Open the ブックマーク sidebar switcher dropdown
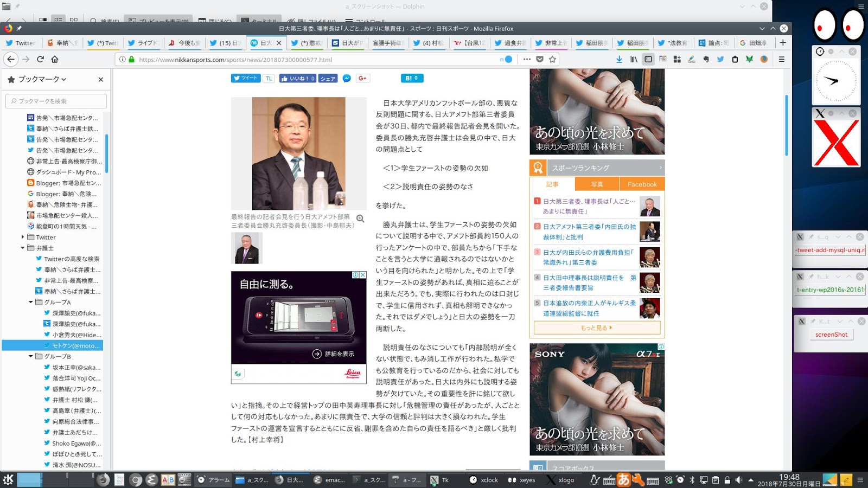Image resolution: width=868 pixels, height=488 pixels. [x=42, y=79]
